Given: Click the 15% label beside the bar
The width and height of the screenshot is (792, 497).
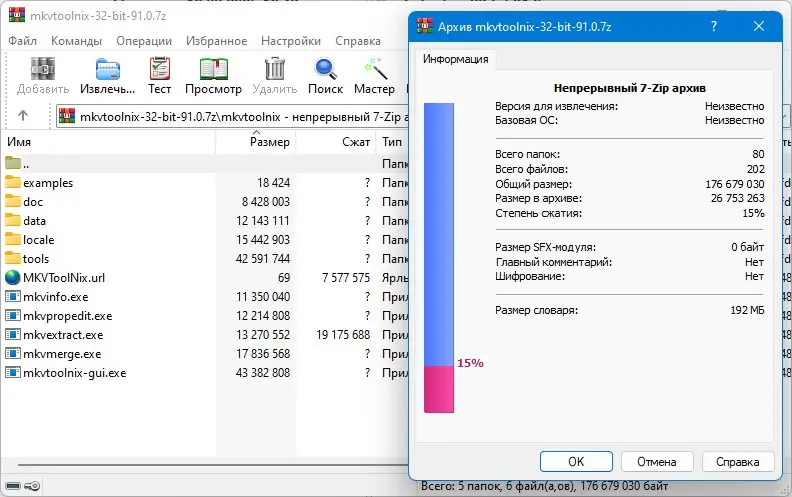Looking at the screenshot, I should click(470, 363).
